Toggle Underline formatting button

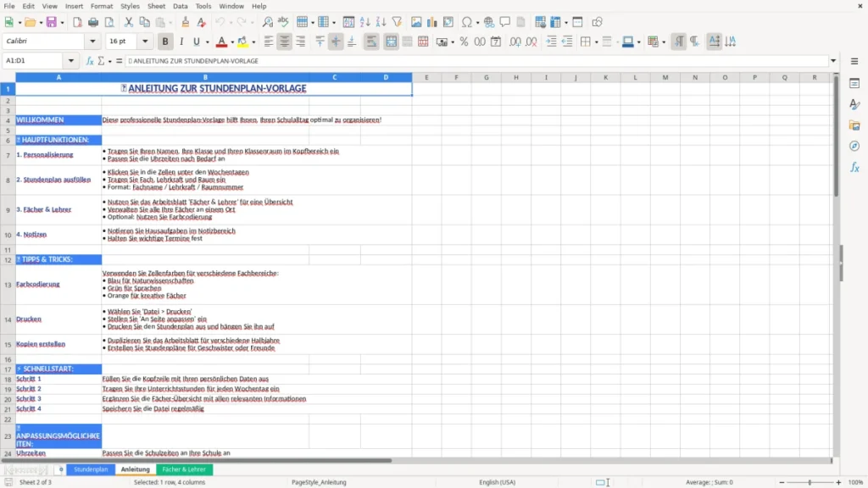coord(196,42)
